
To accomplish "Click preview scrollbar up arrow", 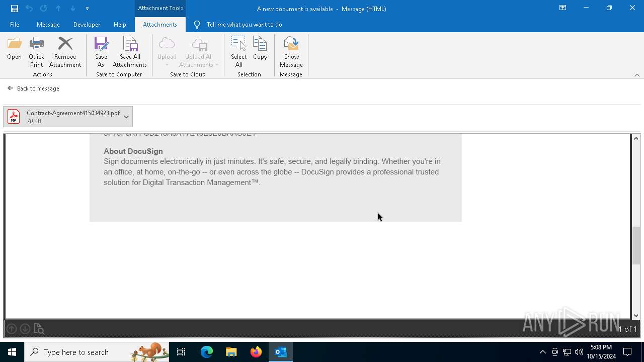I will pyautogui.click(x=636, y=138).
